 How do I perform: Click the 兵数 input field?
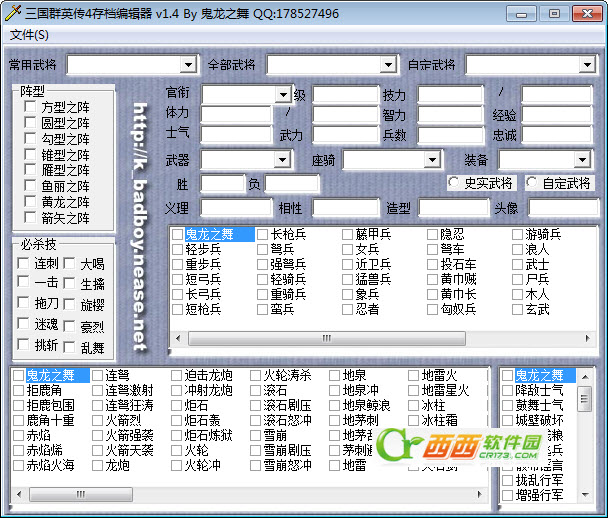pos(450,135)
